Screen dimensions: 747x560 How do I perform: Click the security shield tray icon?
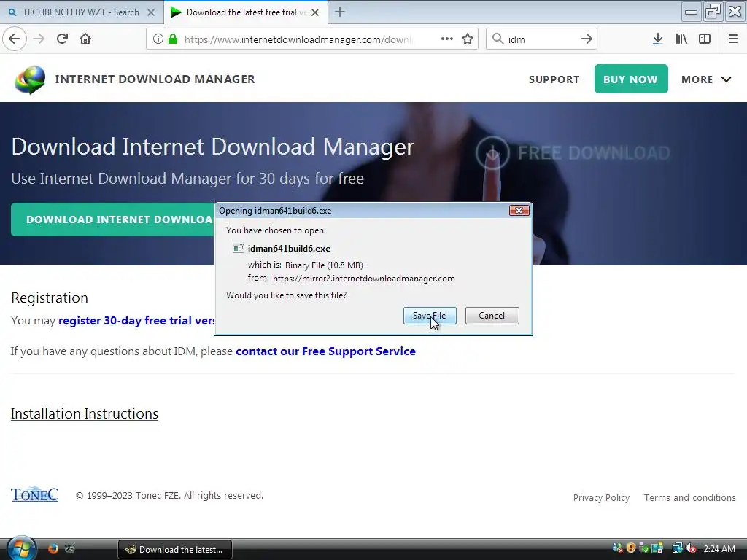631,548
